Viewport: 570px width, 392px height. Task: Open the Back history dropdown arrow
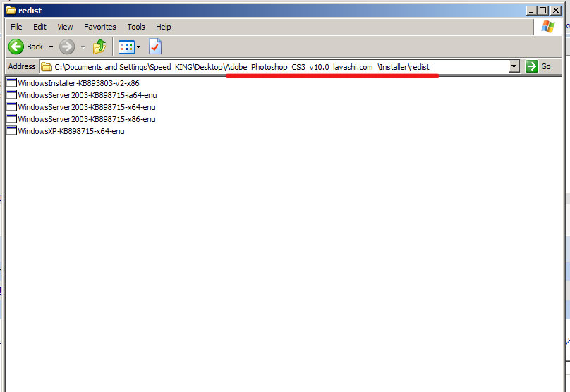[x=51, y=47]
